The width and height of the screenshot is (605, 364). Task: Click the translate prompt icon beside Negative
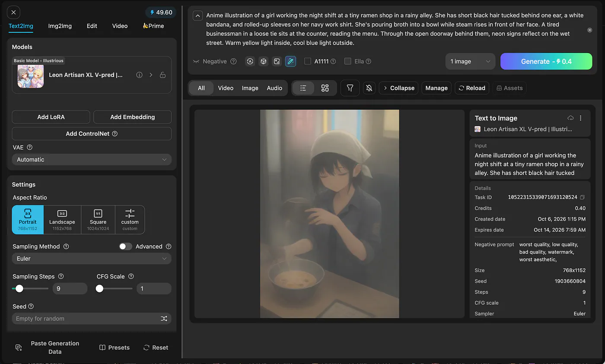click(x=250, y=61)
